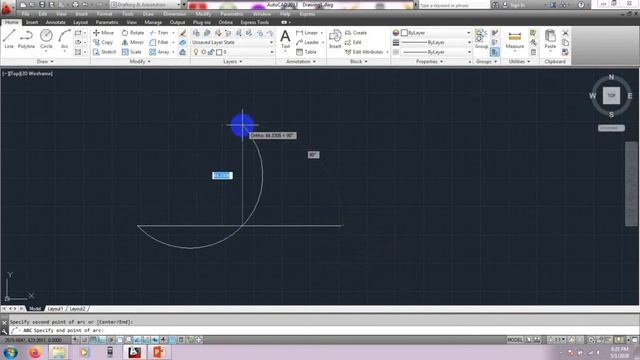Choose the Linear dimension tool
This screenshot has width=640, height=360.
[307, 33]
